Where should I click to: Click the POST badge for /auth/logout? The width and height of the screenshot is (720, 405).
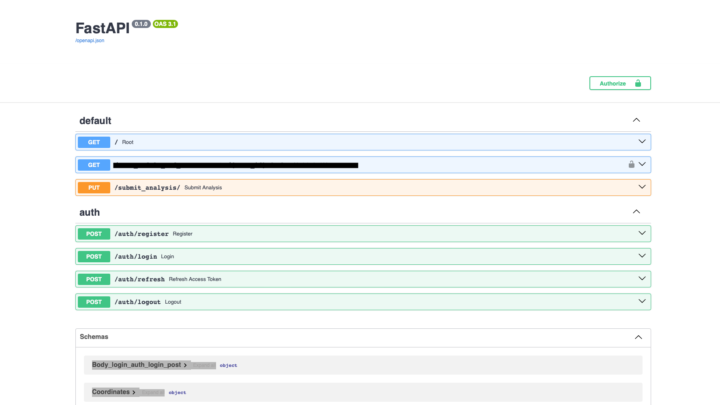(94, 301)
